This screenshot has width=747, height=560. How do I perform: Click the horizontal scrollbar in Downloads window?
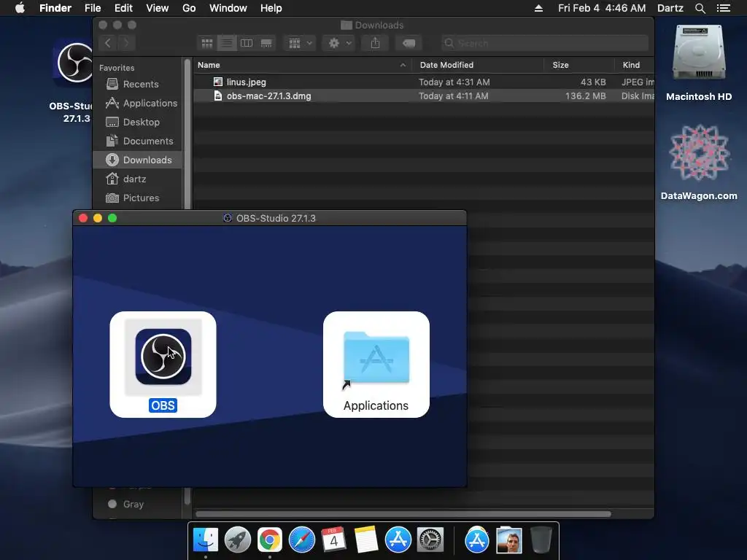point(403,514)
